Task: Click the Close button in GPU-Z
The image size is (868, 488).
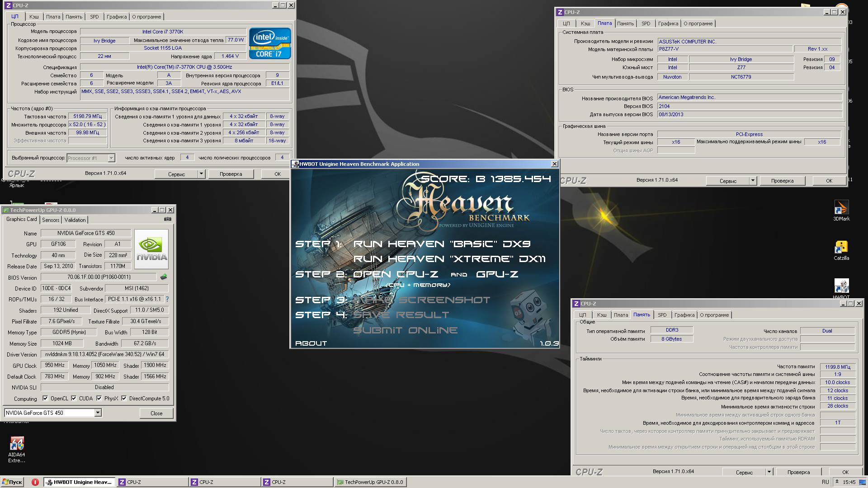Action: (x=156, y=413)
